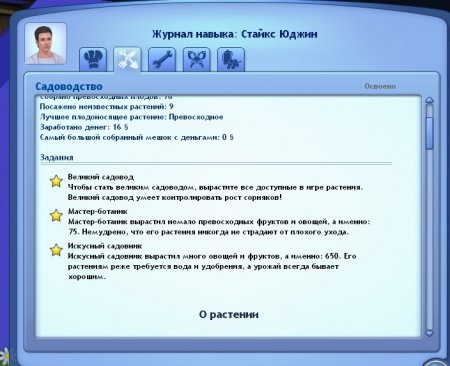This screenshot has height=366, width=450.
Task: Click the star next to 'Мастер-ботаник'
Action: 56,216
